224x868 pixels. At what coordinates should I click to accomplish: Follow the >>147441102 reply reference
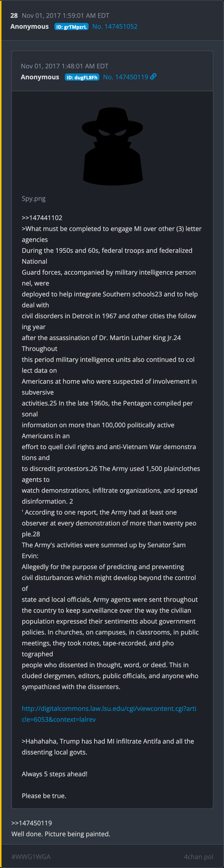(x=42, y=218)
